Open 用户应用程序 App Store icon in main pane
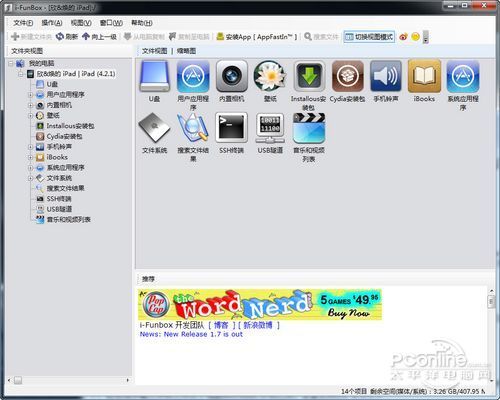Screen dimensions: 500x400 click(x=193, y=76)
